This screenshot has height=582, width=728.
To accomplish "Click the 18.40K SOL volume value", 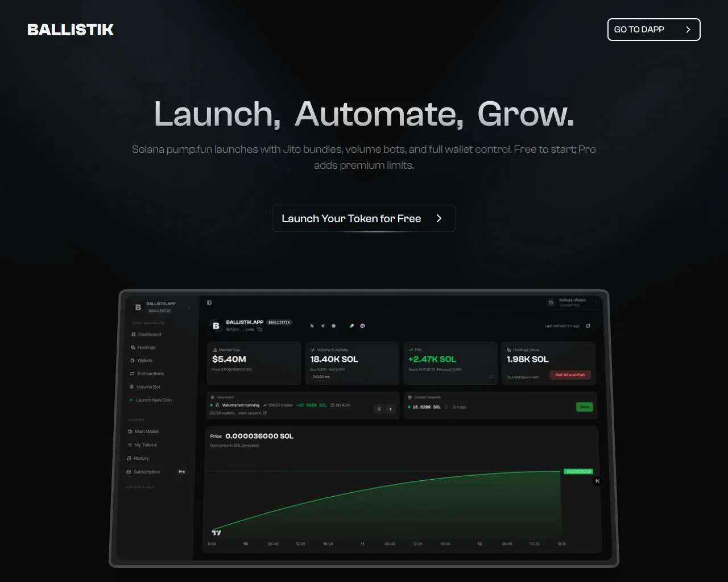I will 334,359.
